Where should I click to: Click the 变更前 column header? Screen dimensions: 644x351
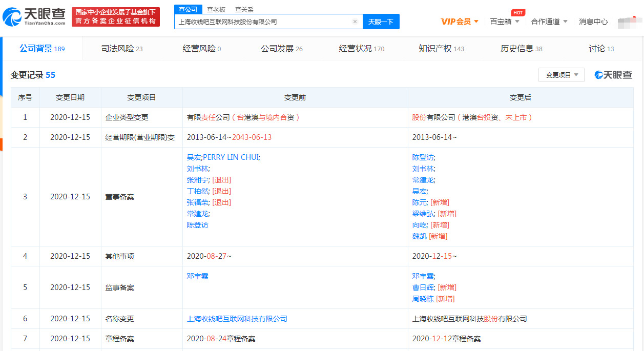[x=295, y=97]
